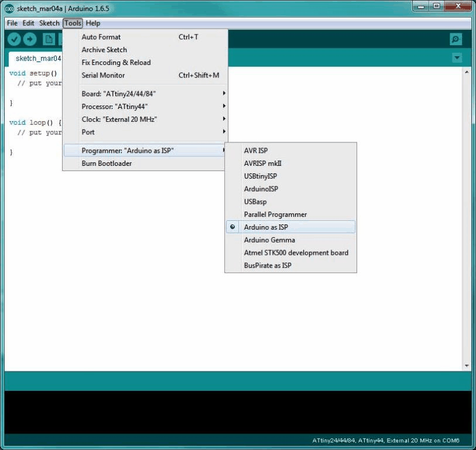The image size is (476, 450).
Task: Open the tab options dropdown arrow
Action: pos(457,58)
